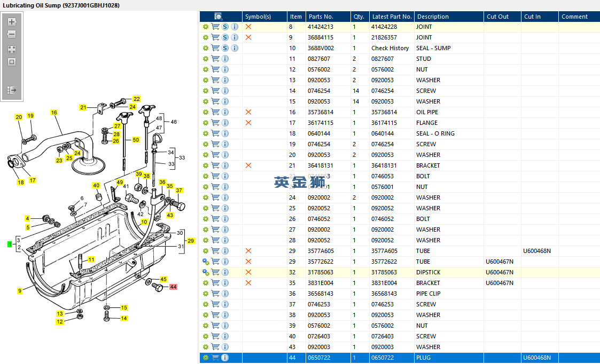Add item 8 JOINT to shopping cart
The width and height of the screenshot is (600, 364).
(x=215, y=27)
